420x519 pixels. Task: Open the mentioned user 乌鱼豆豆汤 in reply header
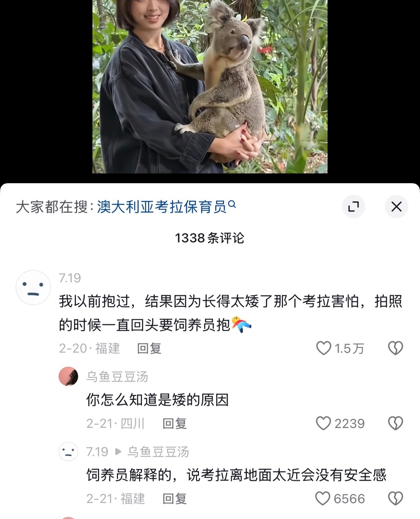point(158,452)
